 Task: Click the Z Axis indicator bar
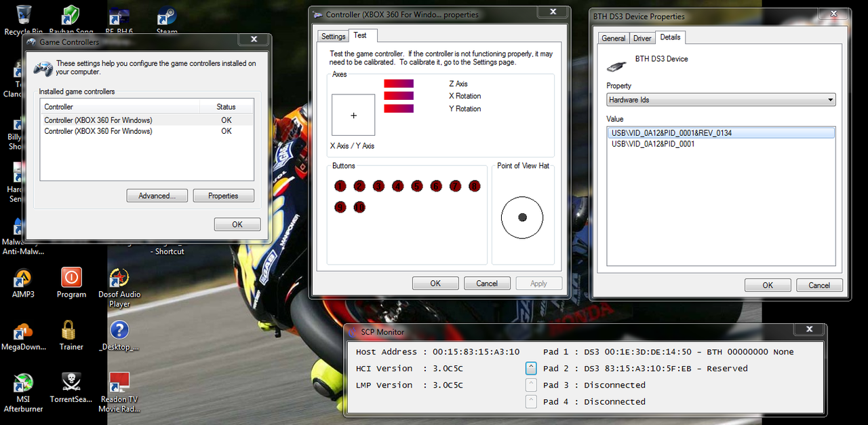[399, 84]
